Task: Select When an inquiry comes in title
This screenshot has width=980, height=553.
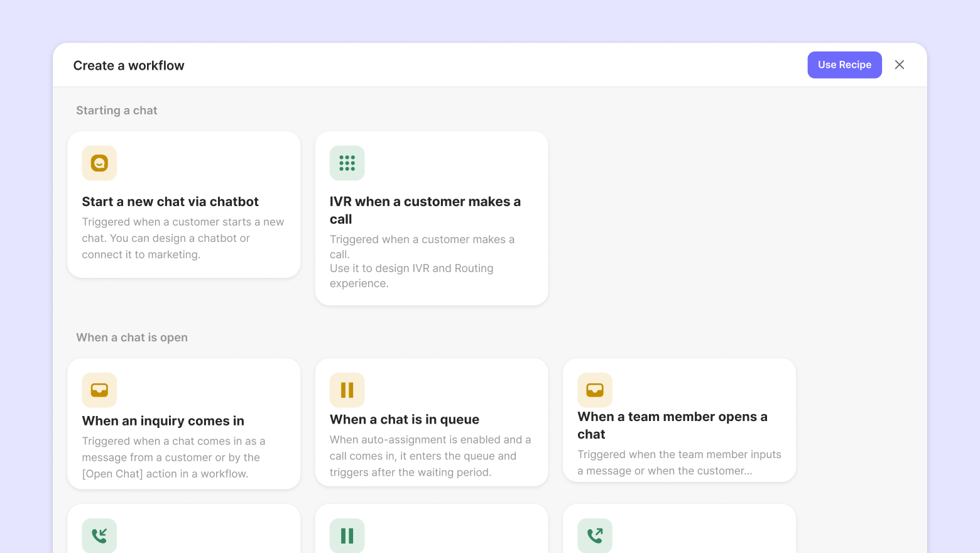Action: click(x=163, y=421)
